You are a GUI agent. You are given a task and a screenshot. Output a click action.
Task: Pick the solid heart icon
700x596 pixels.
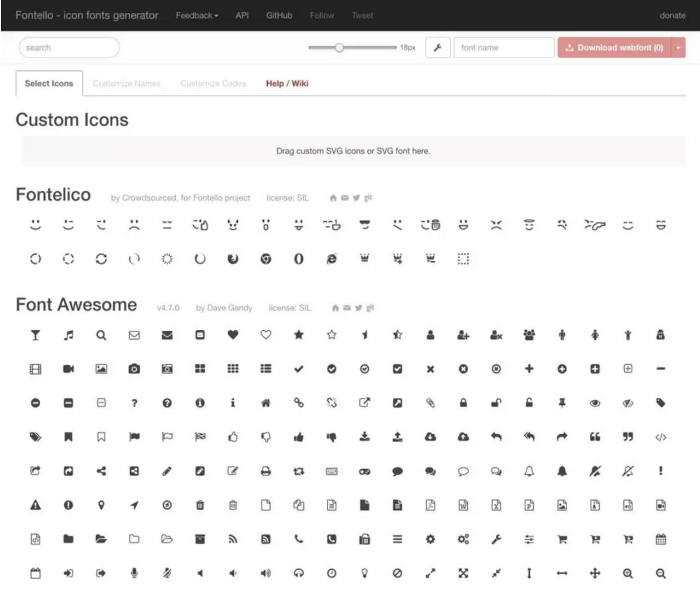233,335
